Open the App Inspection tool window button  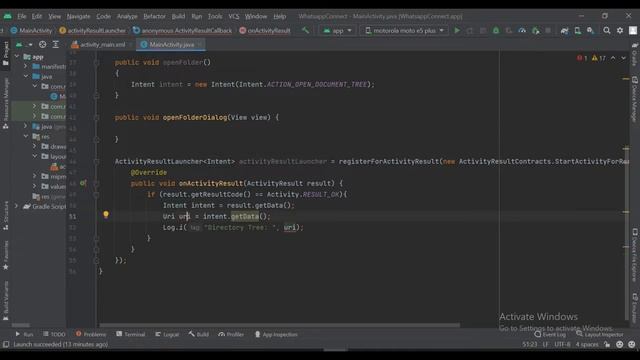(x=276, y=334)
